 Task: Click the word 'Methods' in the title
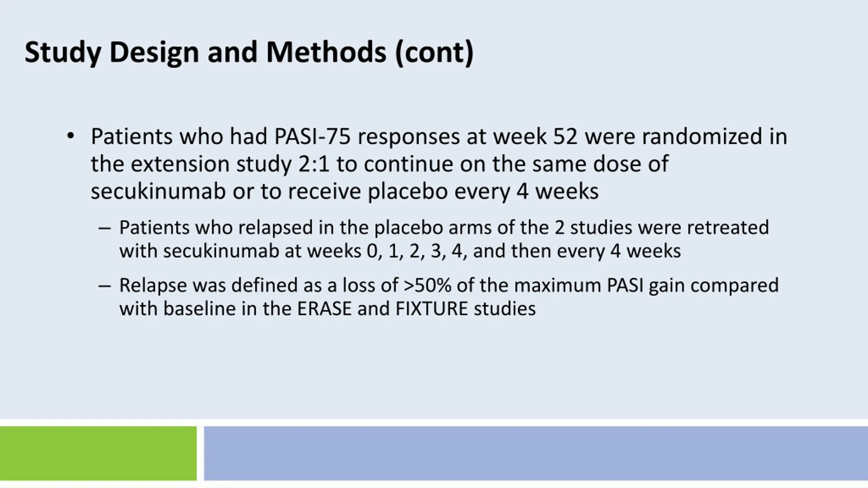click(326, 52)
